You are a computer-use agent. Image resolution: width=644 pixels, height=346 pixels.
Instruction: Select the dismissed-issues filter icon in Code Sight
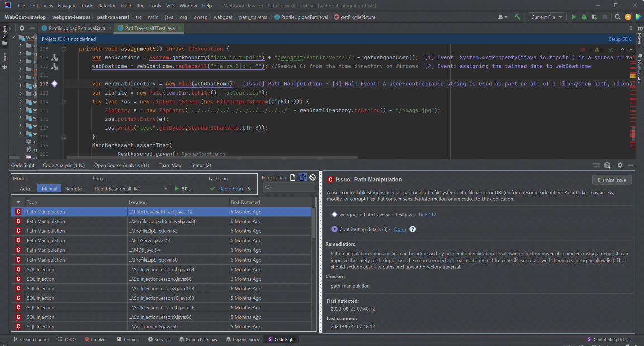pyautogui.click(x=312, y=177)
